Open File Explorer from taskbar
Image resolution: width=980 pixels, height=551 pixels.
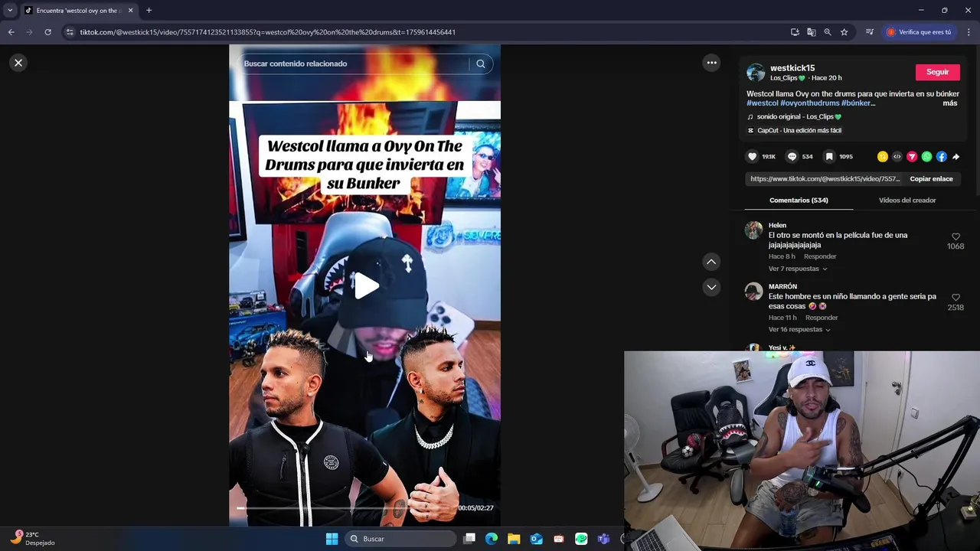514,539
